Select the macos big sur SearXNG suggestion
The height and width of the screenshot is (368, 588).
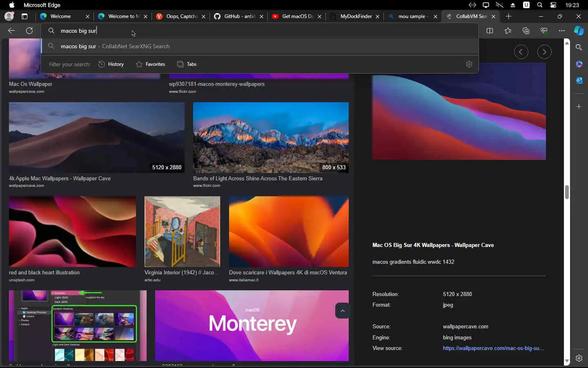[260, 46]
